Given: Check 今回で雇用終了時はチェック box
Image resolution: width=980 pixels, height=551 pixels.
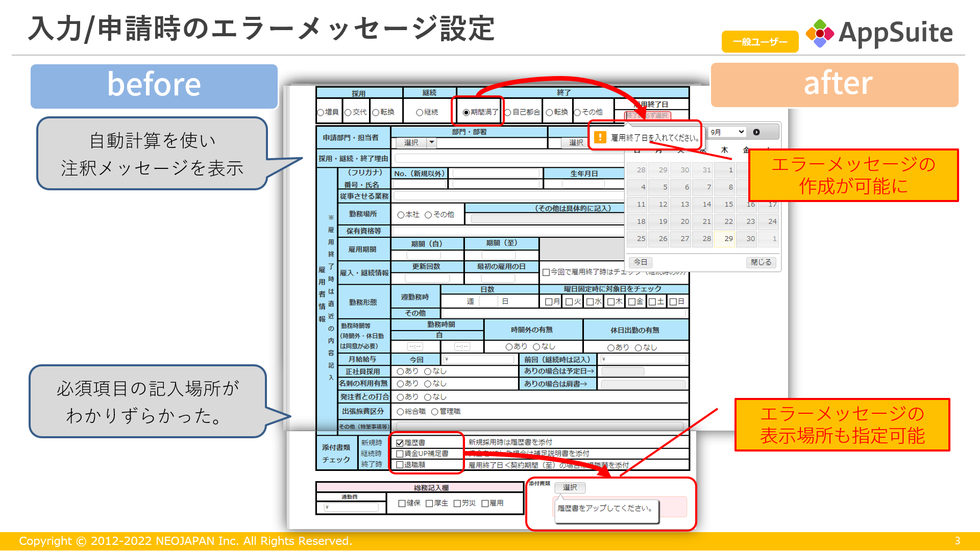Looking at the screenshot, I should tap(546, 272).
